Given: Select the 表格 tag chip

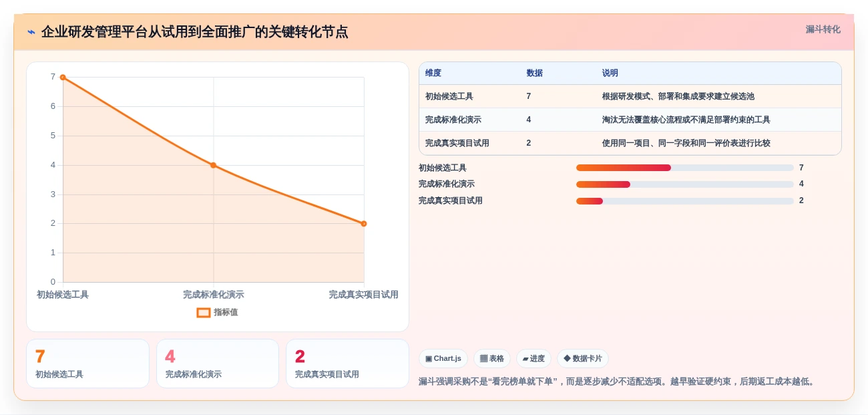Looking at the screenshot, I should point(492,359).
